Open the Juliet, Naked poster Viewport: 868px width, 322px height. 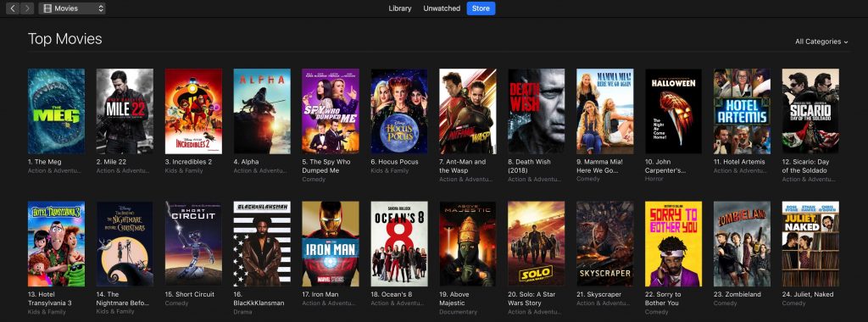click(x=810, y=244)
